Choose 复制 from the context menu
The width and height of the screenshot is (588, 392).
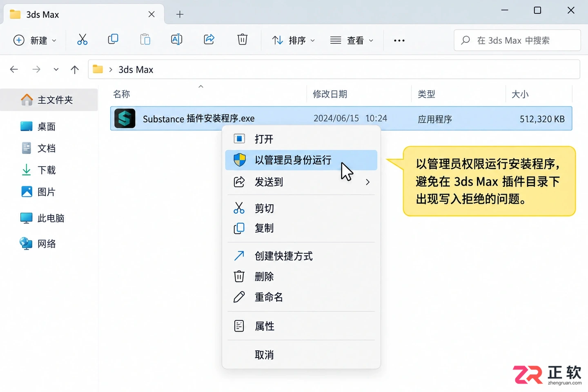click(301, 228)
